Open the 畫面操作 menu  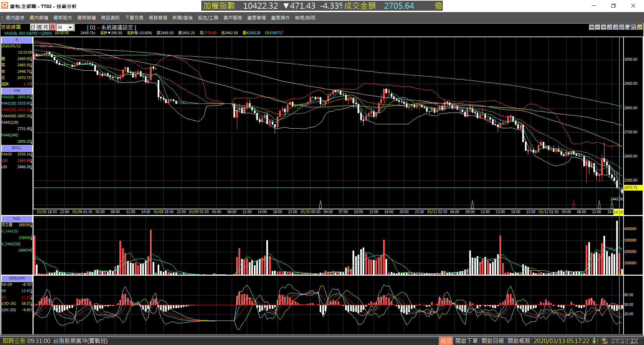280,18
